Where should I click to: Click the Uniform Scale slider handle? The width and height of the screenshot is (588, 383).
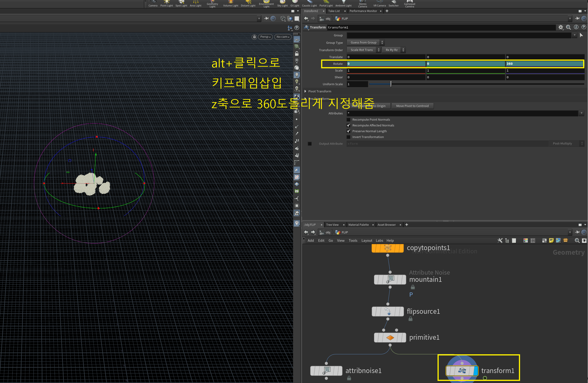point(391,84)
